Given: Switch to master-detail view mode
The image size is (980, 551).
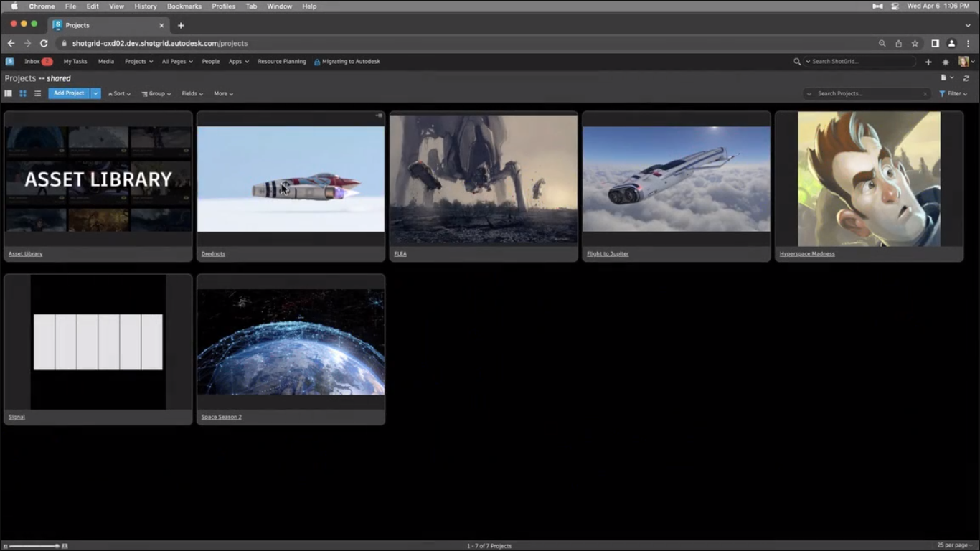Looking at the screenshot, I should (9, 93).
